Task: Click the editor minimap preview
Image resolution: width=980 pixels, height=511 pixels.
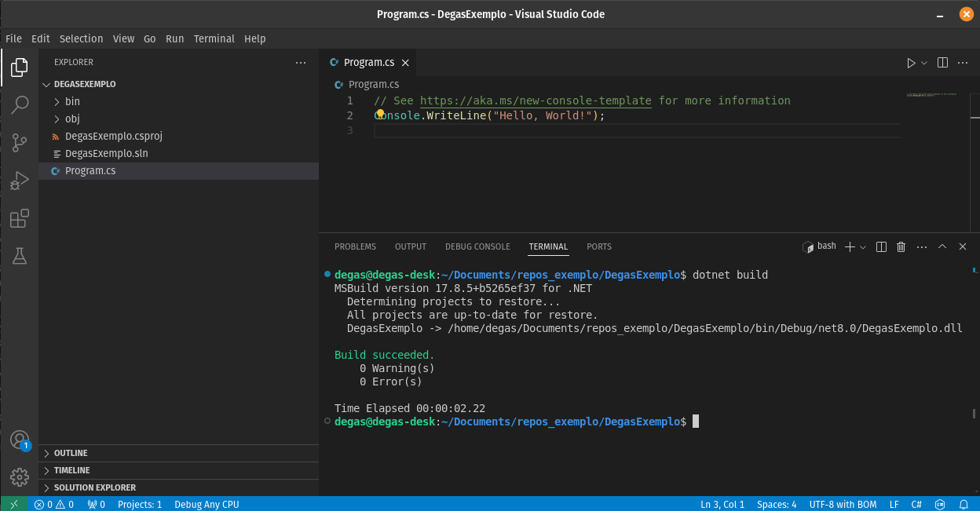Action: click(932, 96)
